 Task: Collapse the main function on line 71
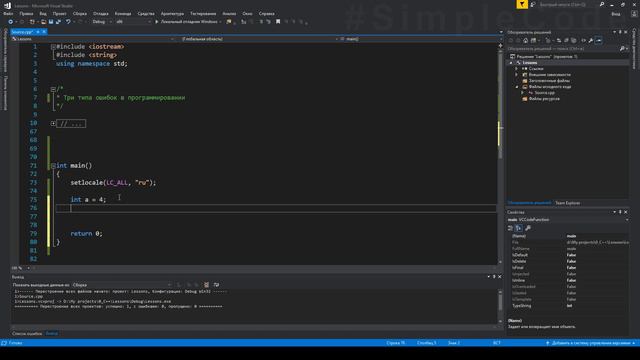click(x=53, y=166)
